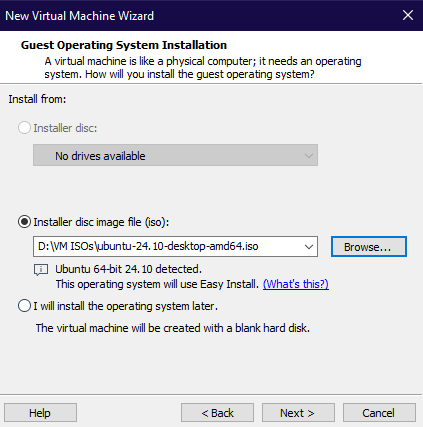Image resolution: width=423 pixels, height=427 pixels.
Task: Expand the ISO path dropdown arrow
Action: tap(309, 247)
